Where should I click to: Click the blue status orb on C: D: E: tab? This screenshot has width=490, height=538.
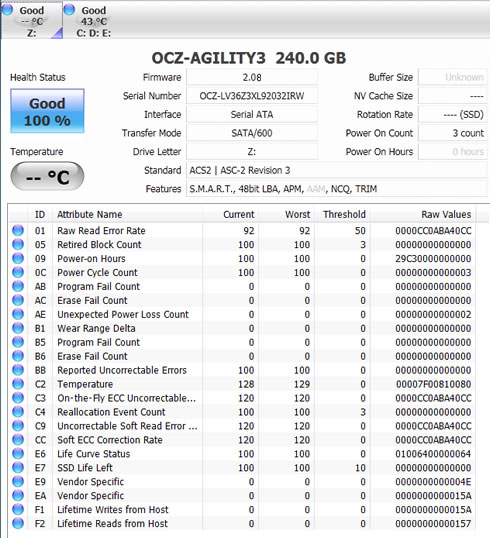pyautogui.click(x=69, y=10)
